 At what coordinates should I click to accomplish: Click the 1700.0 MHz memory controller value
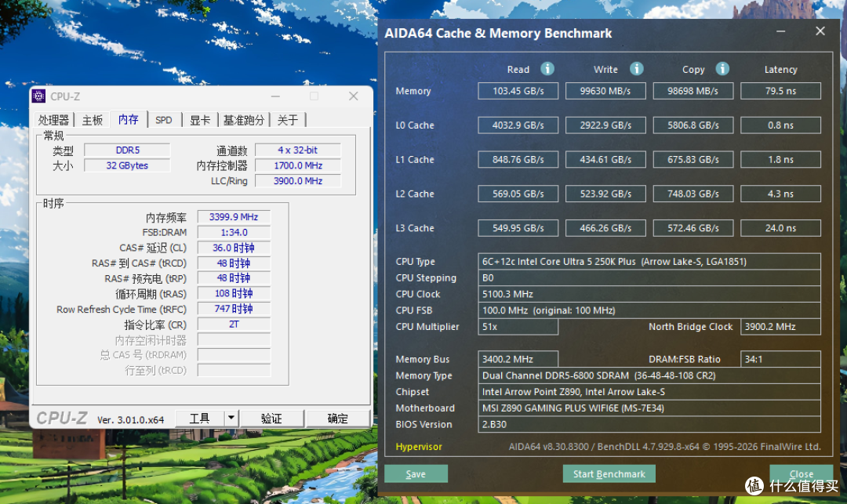pos(298,165)
